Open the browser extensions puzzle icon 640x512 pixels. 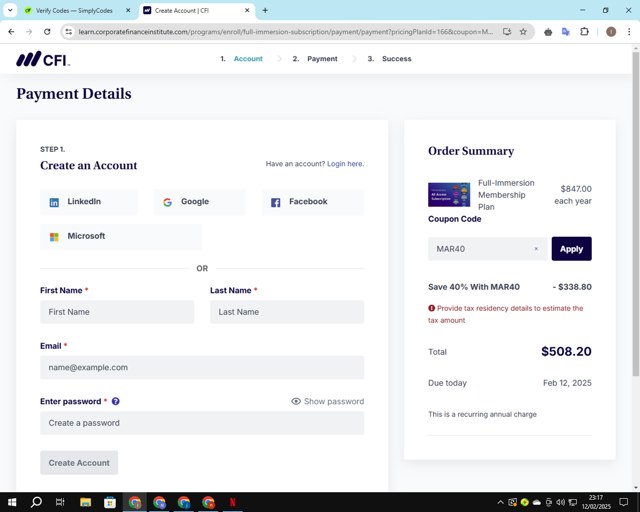coord(584,31)
